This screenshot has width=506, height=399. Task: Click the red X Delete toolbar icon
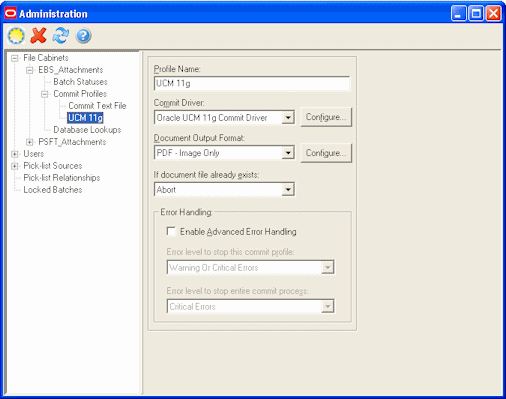tap(38, 36)
